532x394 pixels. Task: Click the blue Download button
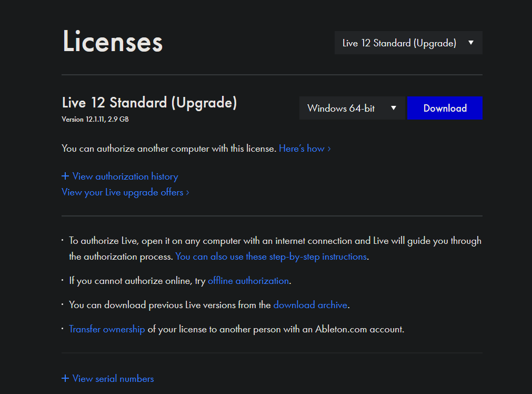coord(445,108)
